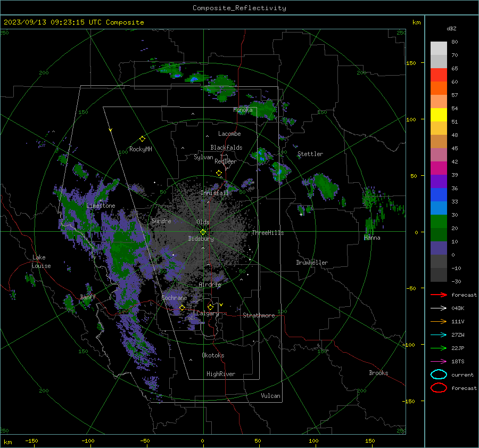Image resolution: width=479 pixels, height=448 pixels.
Task: Click the Hanna town label
Action: click(372, 238)
